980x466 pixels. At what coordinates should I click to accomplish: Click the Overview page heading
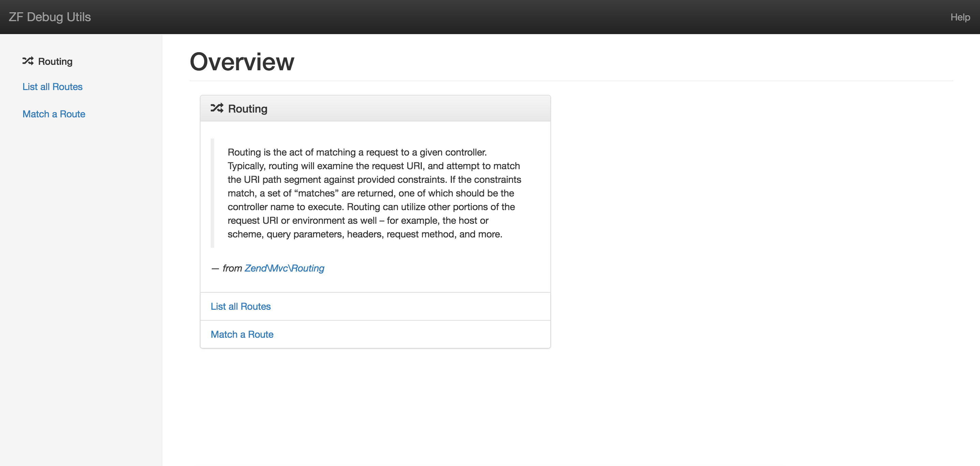[x=242, y=62]
